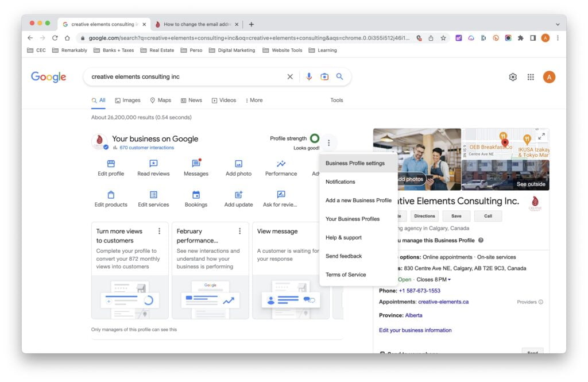Click the home button in Chrome

coord(67,38)
